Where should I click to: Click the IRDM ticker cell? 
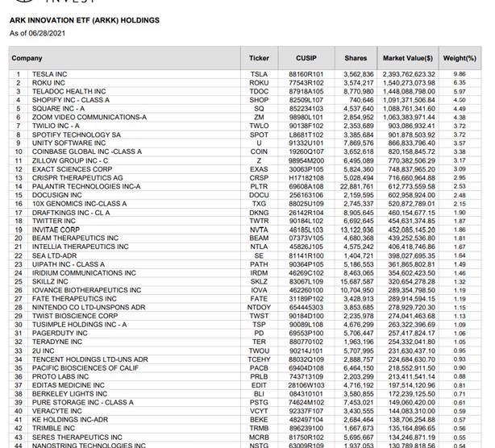coord(259,273)
